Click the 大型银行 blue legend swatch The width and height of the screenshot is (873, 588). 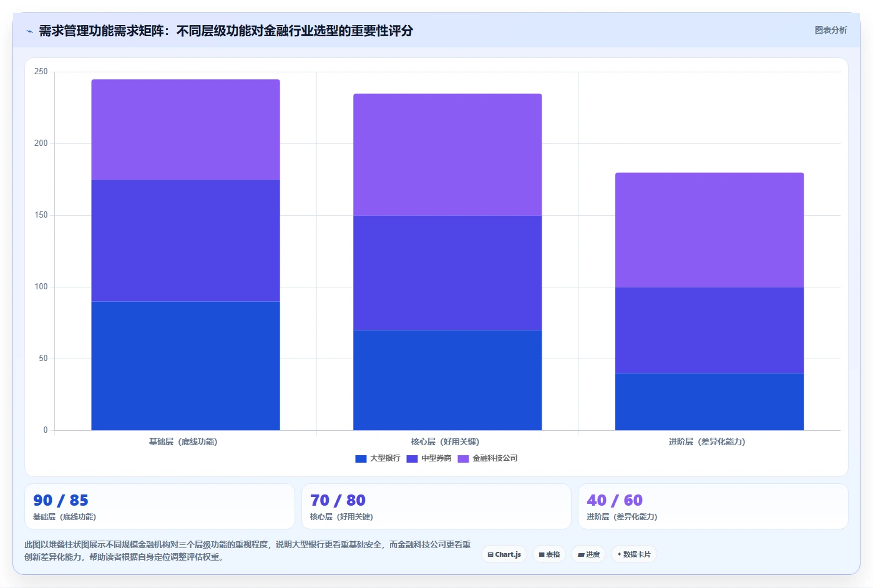[x=361, y=459]
